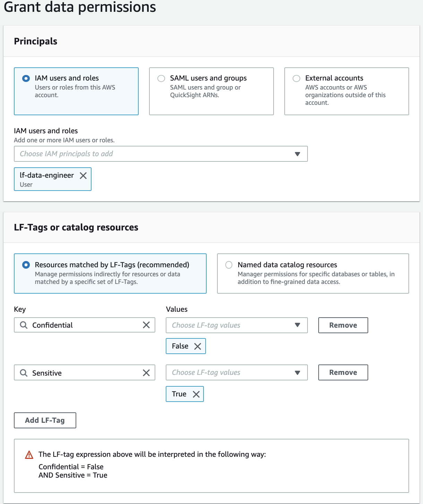Click the search icon in the Confidential key field
Image resolution: width=423 pixels, height=504 pixels.
coord(24,325)
